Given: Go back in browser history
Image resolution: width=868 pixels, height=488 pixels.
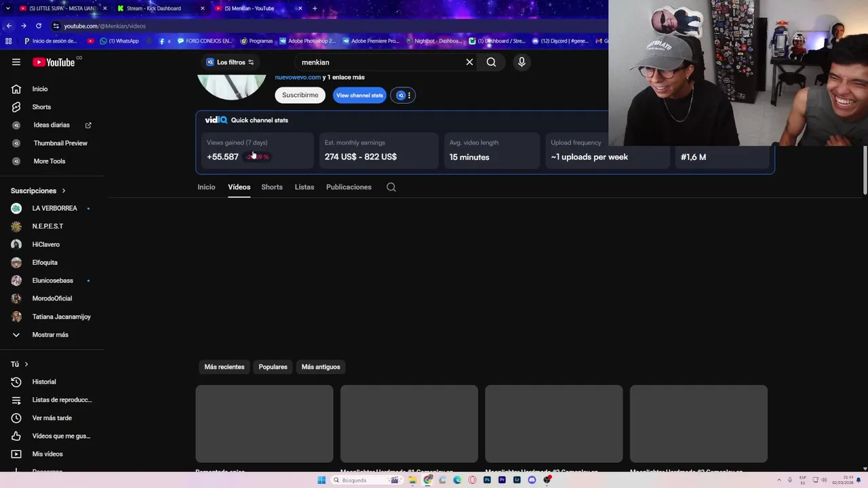Looking at the screenshot, I should (x=9, y=26).
